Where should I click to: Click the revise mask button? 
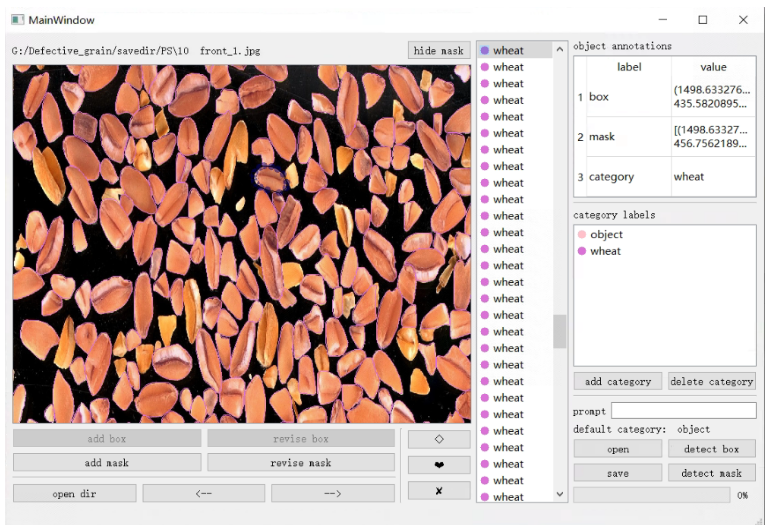click(x=301, y=463)
